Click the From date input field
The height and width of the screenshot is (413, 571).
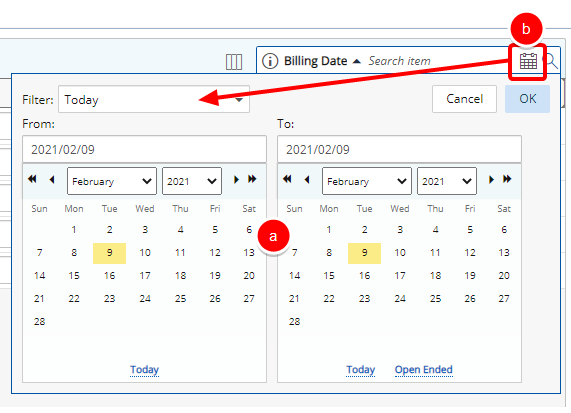[145, 149]
